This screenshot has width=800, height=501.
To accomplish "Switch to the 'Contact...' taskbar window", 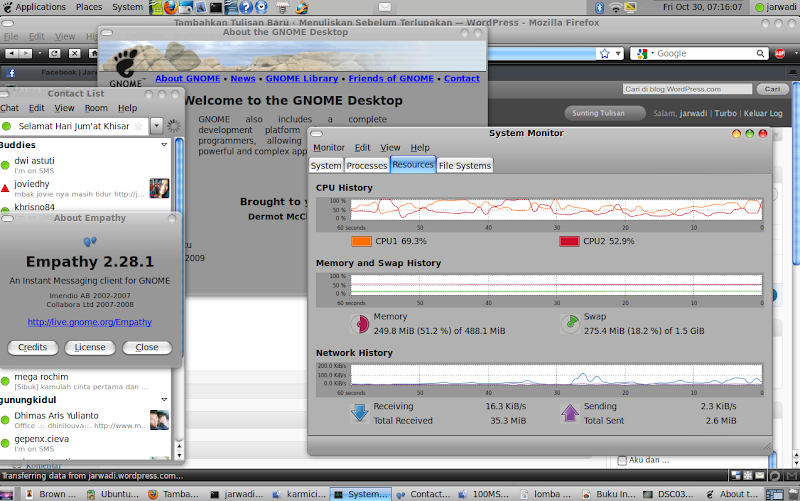I will coord(423,494).
